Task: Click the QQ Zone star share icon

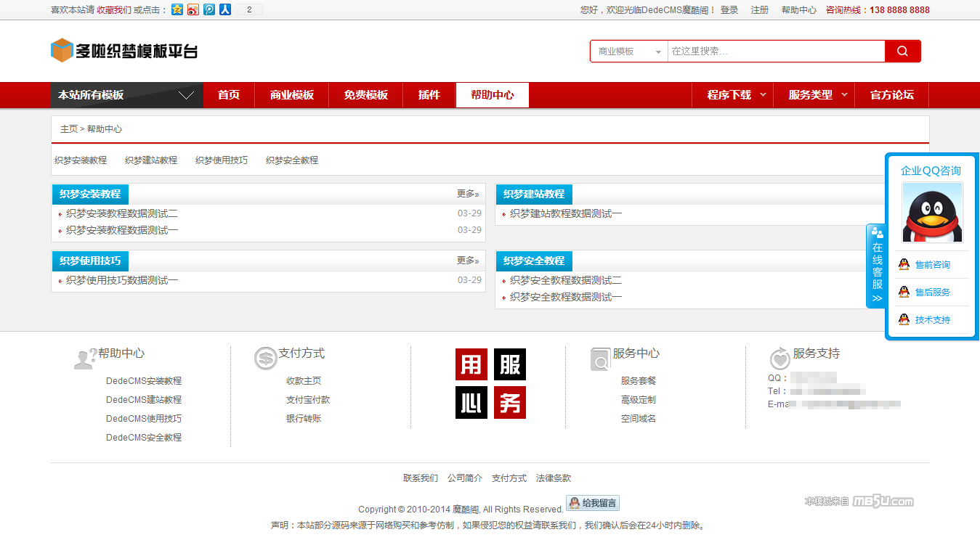Action: pyautogui.click(x=177, y=10)
